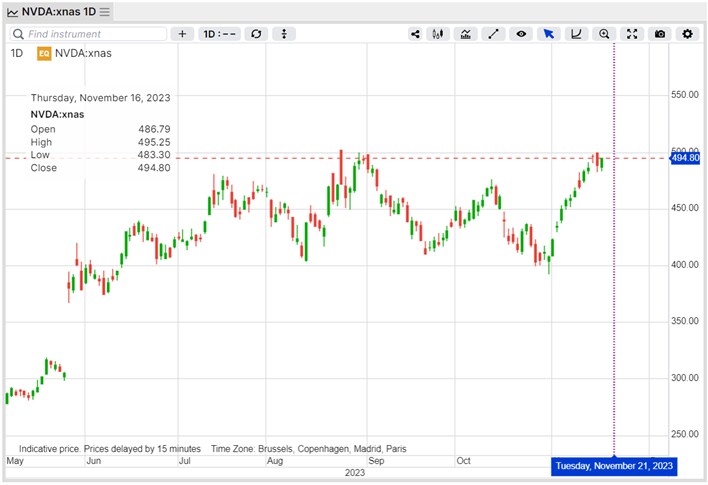
Task: Click the share icon in chart toolbar
Action: click(415, 34)
